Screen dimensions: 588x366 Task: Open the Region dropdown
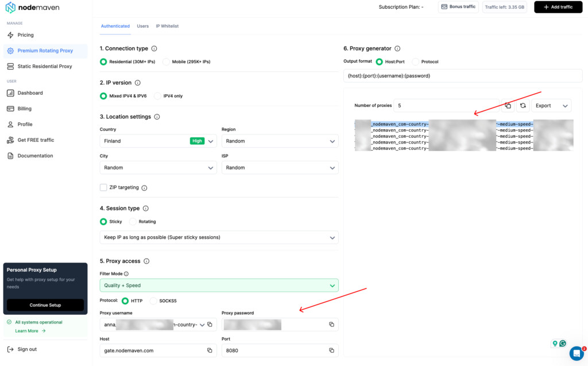pyautogui.click(x=280, y=141)
